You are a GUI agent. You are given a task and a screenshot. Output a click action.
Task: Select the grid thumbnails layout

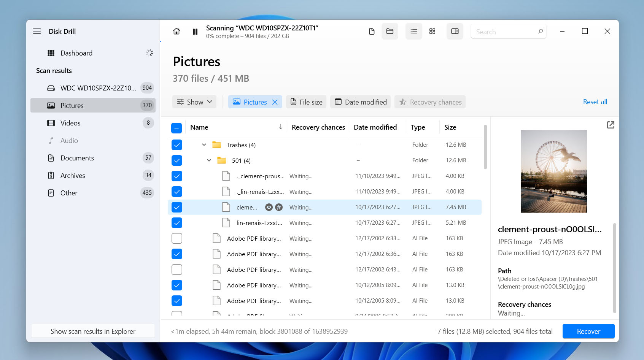(432, 31)
